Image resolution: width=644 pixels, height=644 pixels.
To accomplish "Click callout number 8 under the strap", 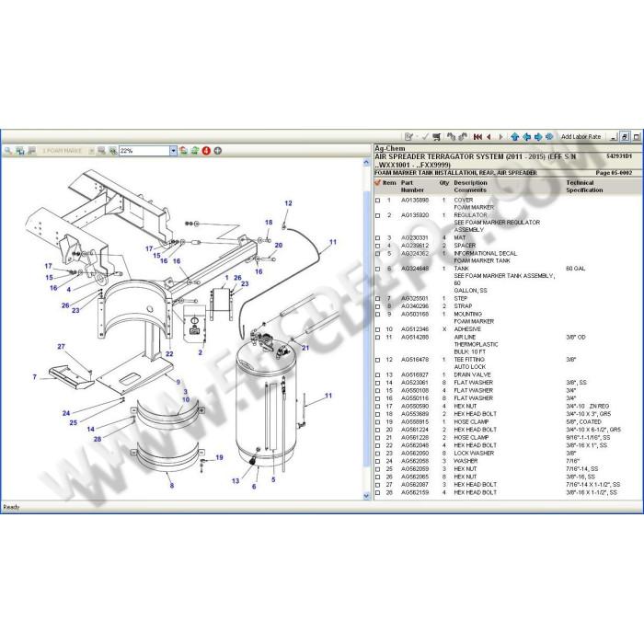I will point(172,486).
